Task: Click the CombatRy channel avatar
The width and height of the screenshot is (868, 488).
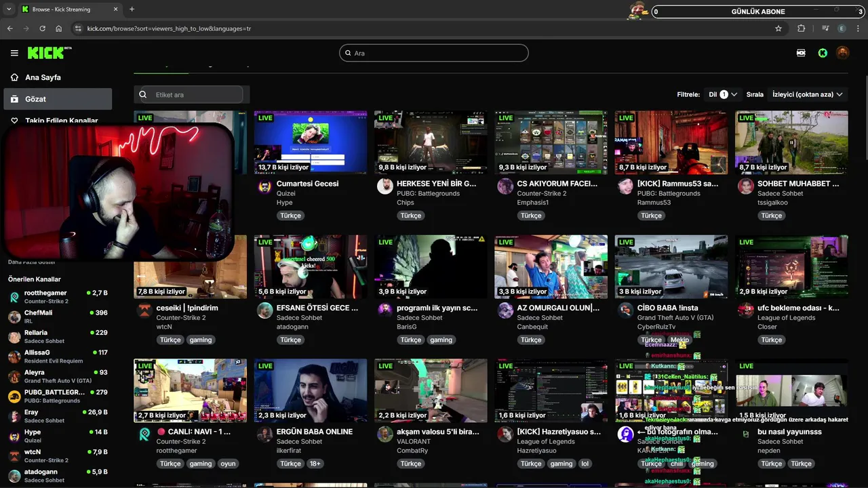Action: pyautogui.click(x=385, y=435)
